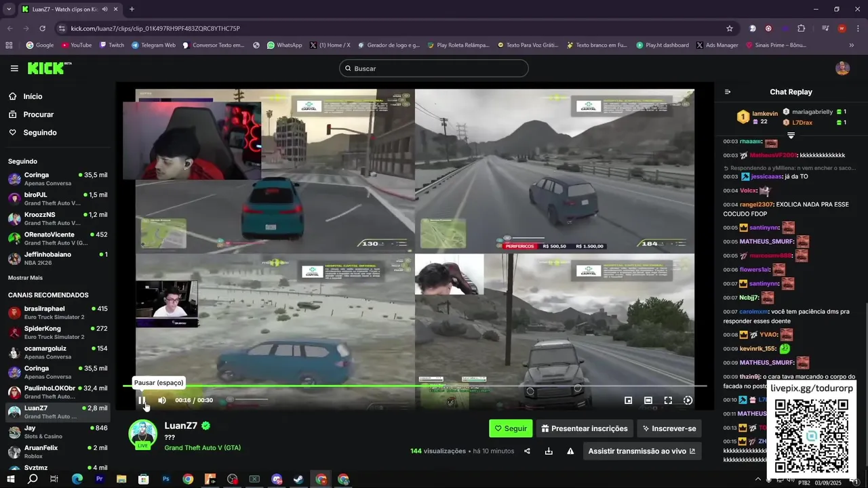The width and height of the screenshot is (868, 488).
Task: Follow LuanZ7 with the Seguir button
Action: pyautogui.click(x=511, y=428)
